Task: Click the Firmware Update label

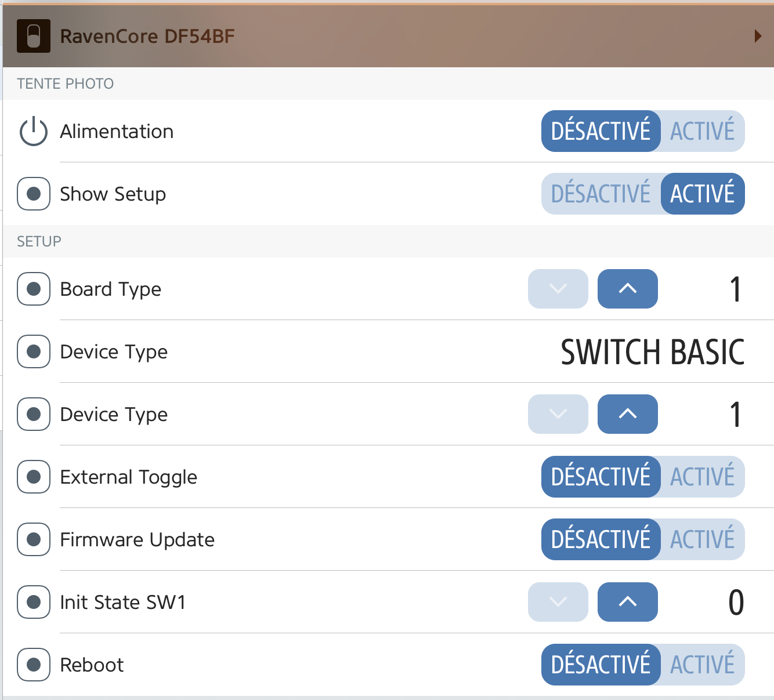Action: [138, 539]
